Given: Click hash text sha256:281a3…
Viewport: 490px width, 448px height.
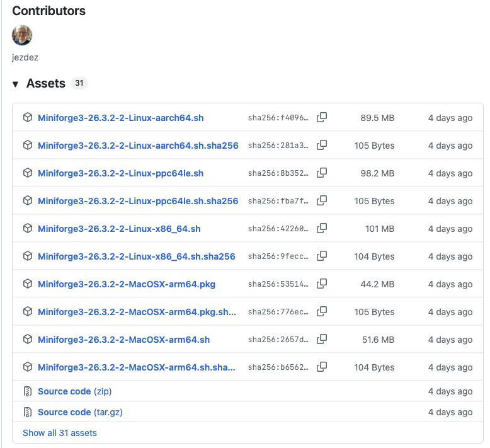Looking at the screenshot, I should click(x=278, y=146).
